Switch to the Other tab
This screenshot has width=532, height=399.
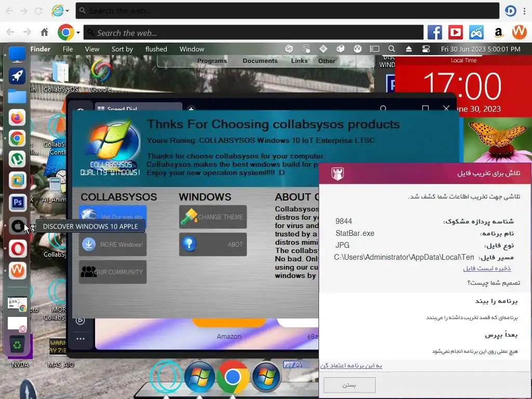coord(327,61)
